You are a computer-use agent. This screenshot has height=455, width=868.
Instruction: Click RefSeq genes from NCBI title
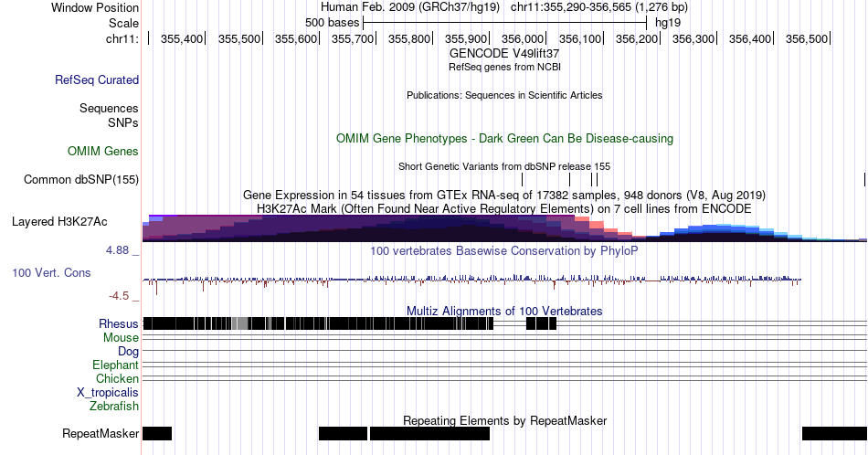tap(504, 67)
